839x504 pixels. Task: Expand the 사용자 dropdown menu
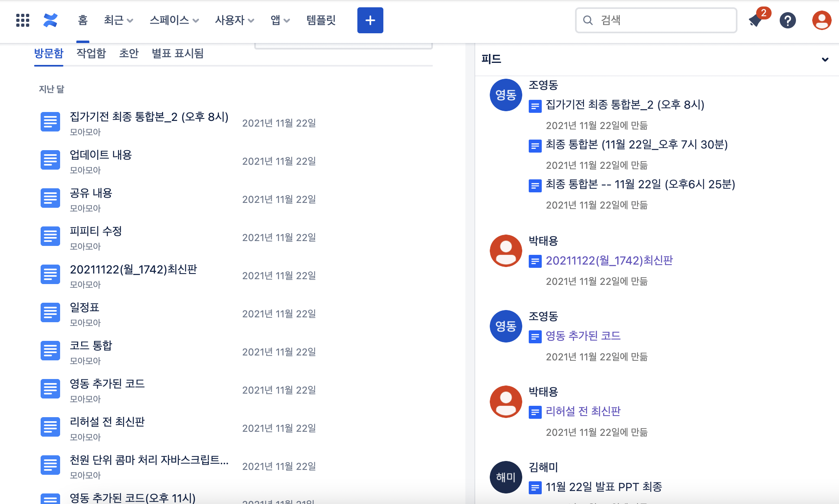(234, 20)
